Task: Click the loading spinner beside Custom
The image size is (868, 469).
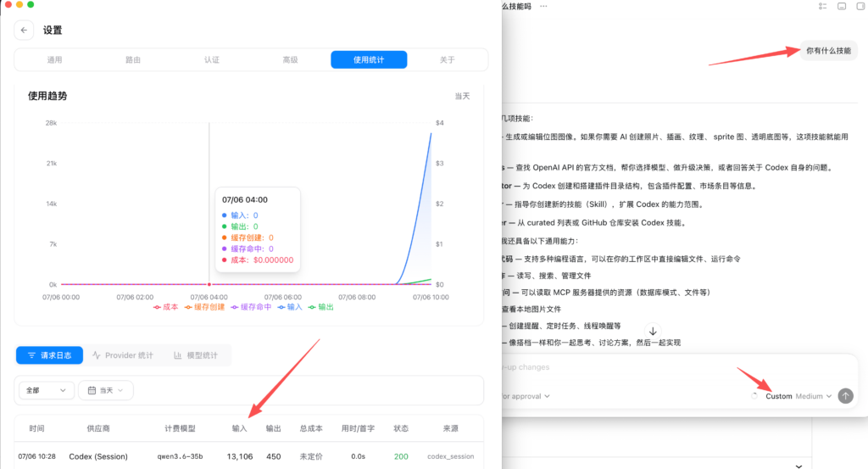Action: tap(754, 396)
